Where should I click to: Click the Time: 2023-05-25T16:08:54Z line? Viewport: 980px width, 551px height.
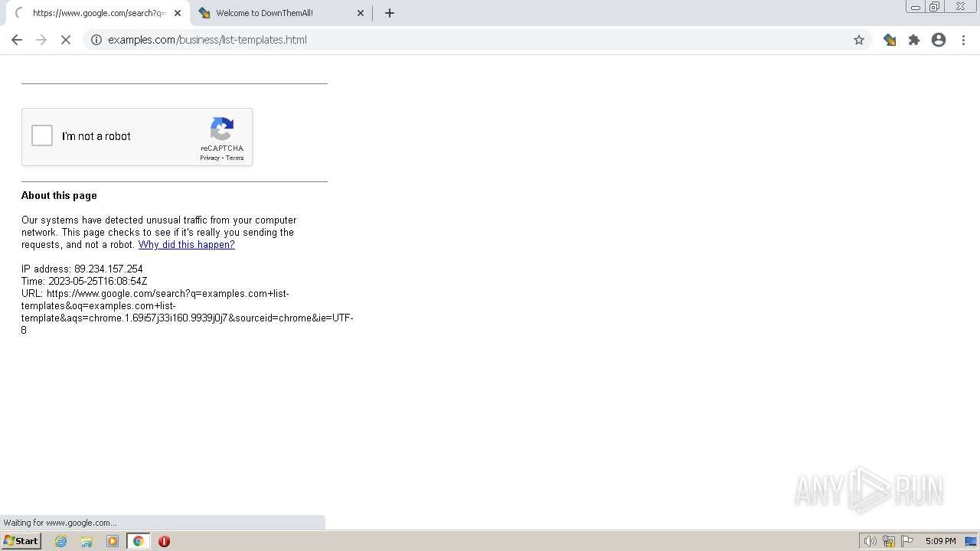point(84,282)
